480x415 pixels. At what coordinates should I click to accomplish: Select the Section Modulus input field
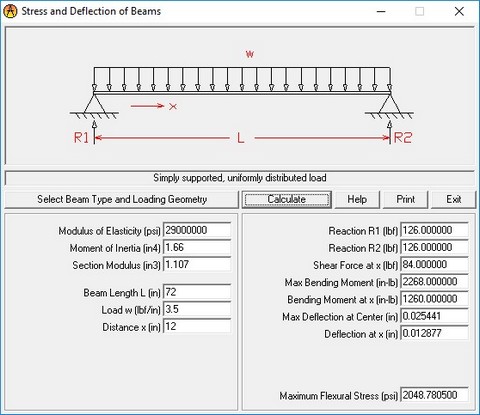pyautogui.click(x=197, y=265)
